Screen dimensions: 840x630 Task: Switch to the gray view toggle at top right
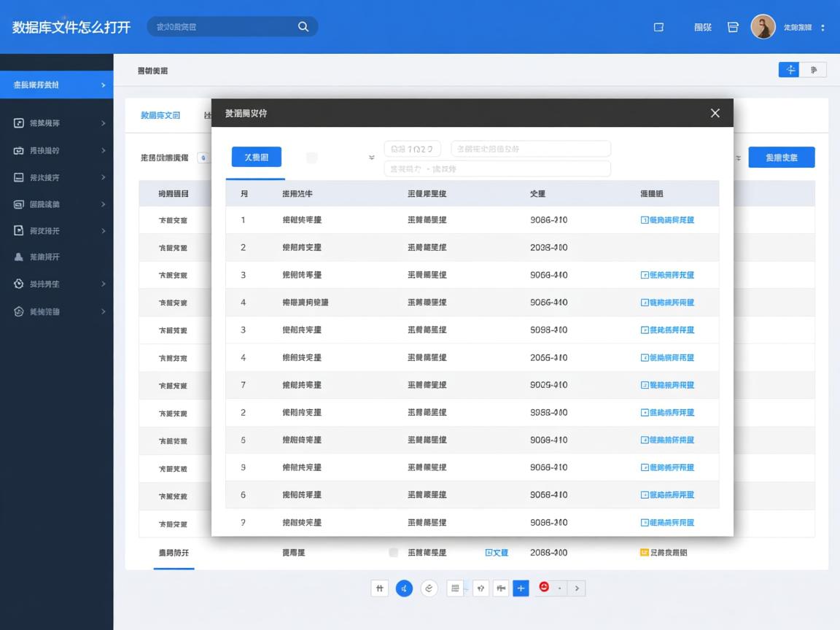814,70
